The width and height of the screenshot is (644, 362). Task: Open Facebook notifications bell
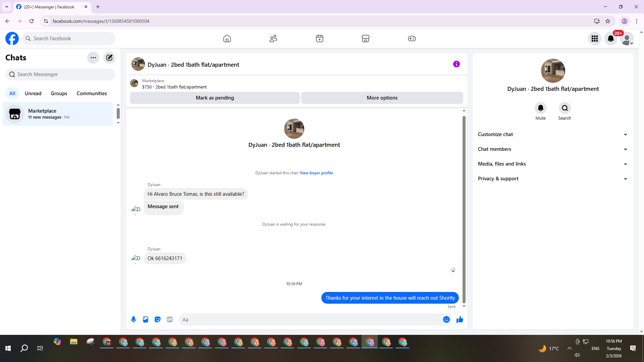pos(611,39)
